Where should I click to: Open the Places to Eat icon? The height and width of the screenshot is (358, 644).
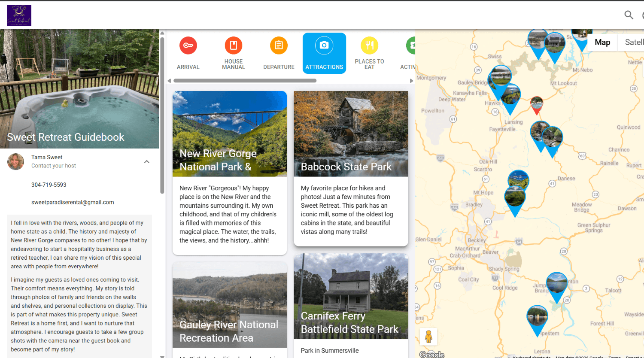point(369,45)
